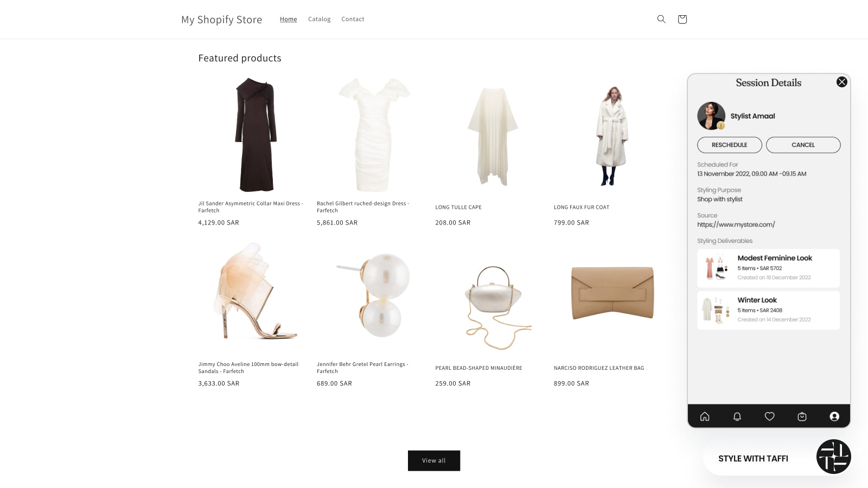The width and height of the screenshot is (868, 488).
Task: Open profile icon in Taffi widget
Action: click(x=834, y=416)
